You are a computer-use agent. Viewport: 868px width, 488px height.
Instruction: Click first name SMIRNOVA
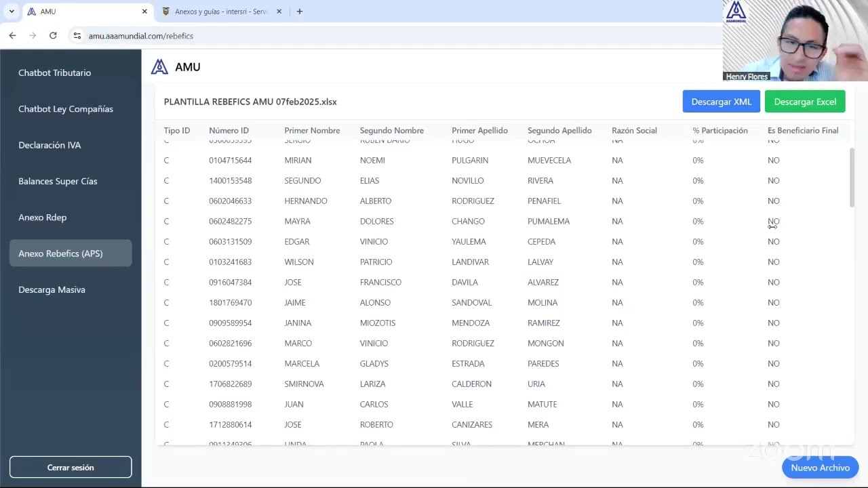[304, 384]
